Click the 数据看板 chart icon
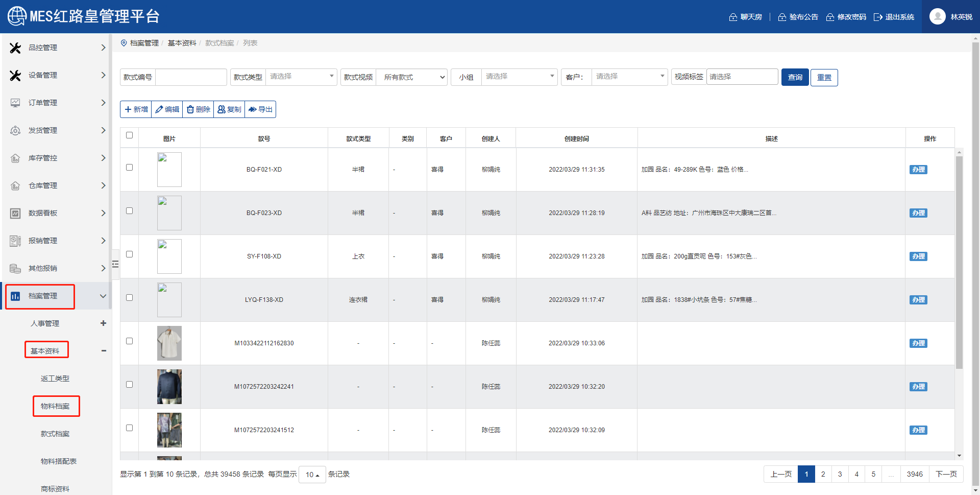 click(x=15, y=213)
